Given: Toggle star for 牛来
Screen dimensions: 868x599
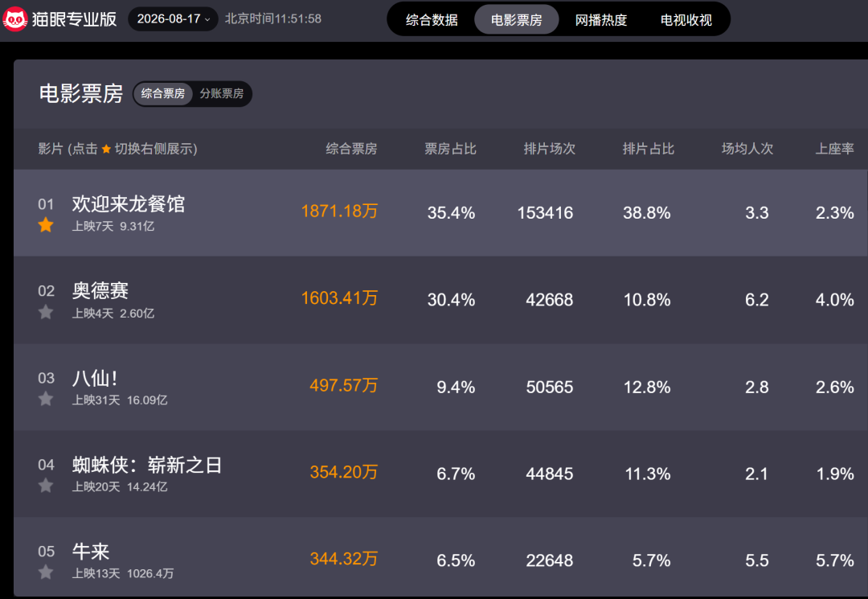Looking at the screenshot, I should click(46, 572).
